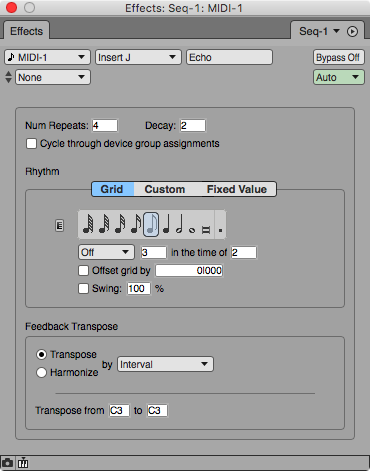Screen dimensions: 370x471
Task: Select the double whole note duration
Action: point(206,230)
